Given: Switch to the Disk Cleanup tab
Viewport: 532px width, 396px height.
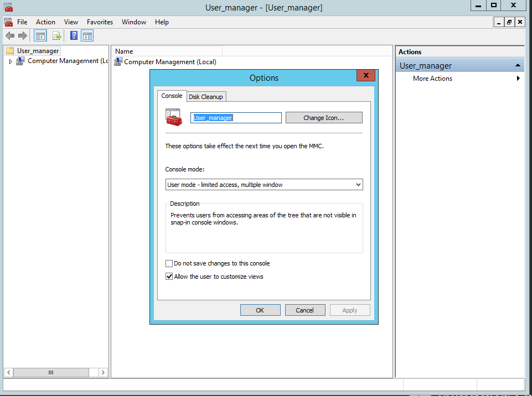Looking at the screenshot, I should [206, 97].
